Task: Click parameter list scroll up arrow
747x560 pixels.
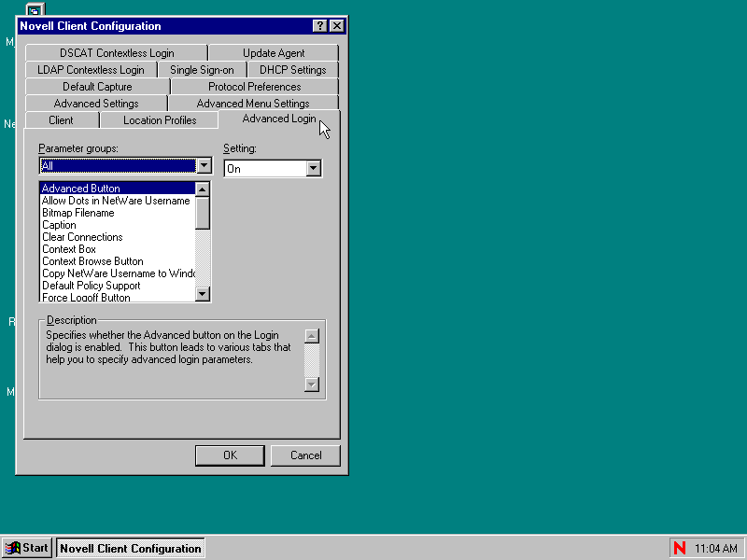Action: (x=203, y=189)
